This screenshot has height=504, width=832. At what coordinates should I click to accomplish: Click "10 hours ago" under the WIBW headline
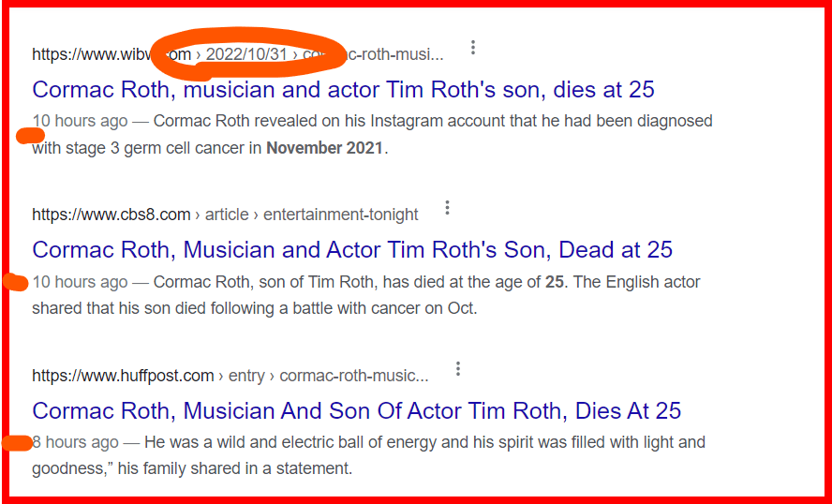point(80,121)
